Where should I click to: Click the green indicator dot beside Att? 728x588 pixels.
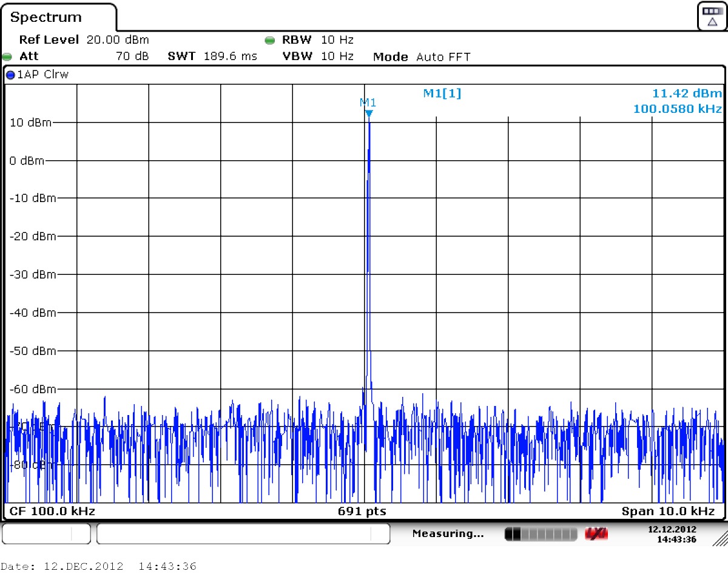tap(7, 56)
